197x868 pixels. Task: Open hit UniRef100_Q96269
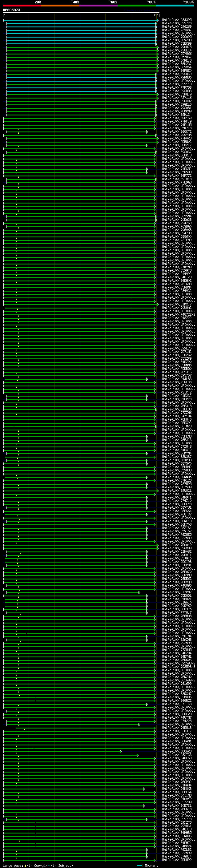click(x=177, y=26)
